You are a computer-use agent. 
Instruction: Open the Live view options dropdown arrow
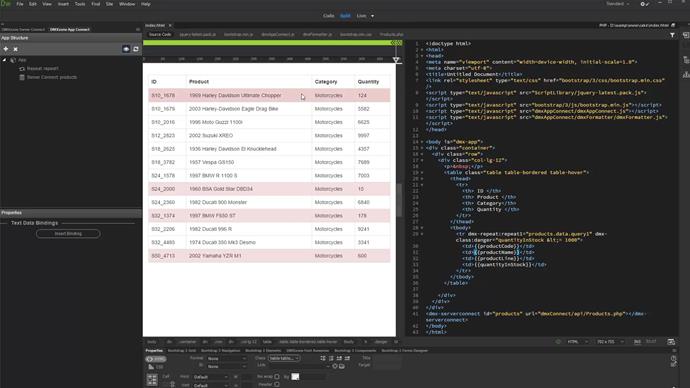372,16
